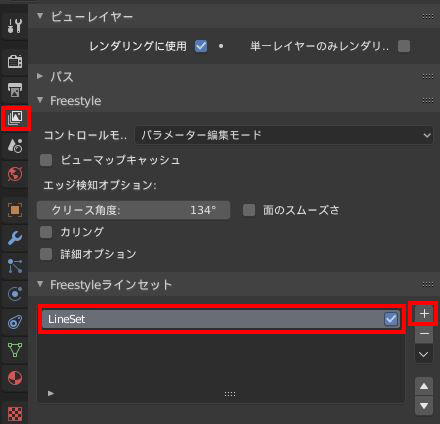
Task: Select the LineSet list entry
Action: pyautogui.click(x=221, y=319)
